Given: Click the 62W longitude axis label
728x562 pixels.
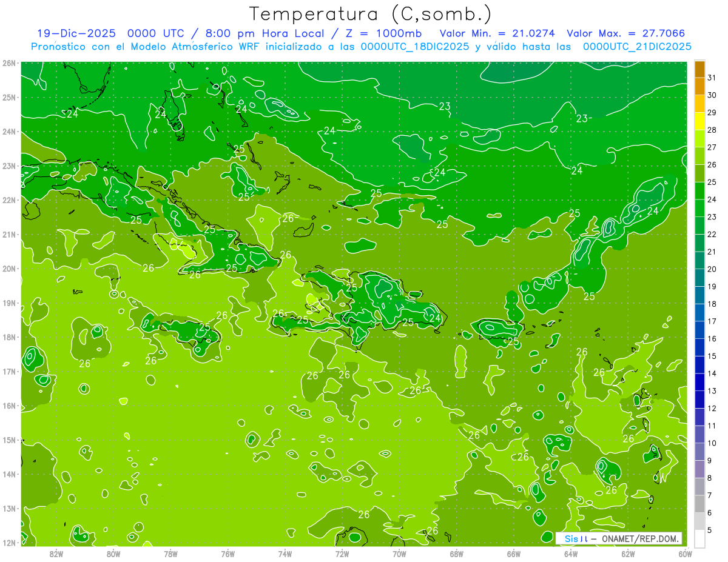Looking at the screenshot, I should click(x=628, y=554).
